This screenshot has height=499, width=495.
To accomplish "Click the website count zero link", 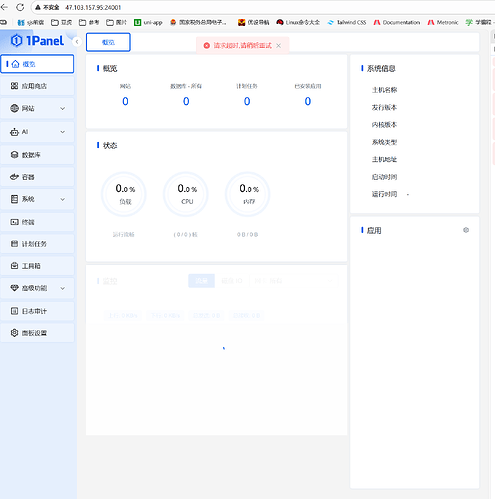I will [125, 101].
